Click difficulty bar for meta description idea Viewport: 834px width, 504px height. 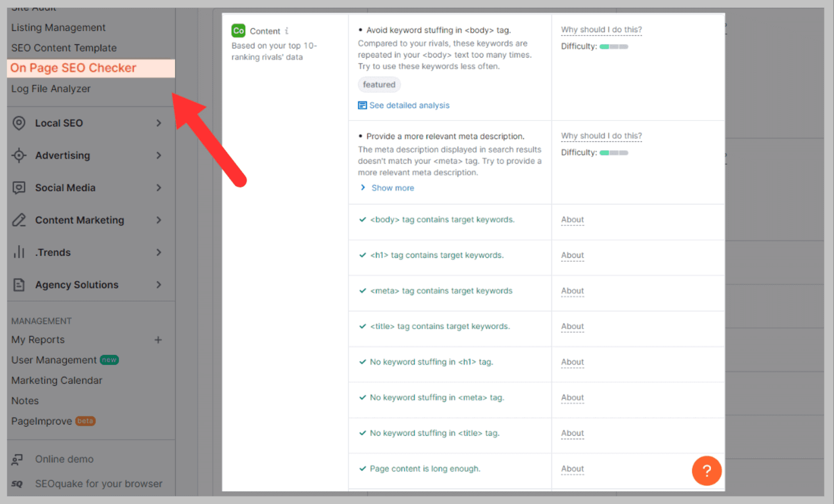pyautogui.click(x=614, y=153)
